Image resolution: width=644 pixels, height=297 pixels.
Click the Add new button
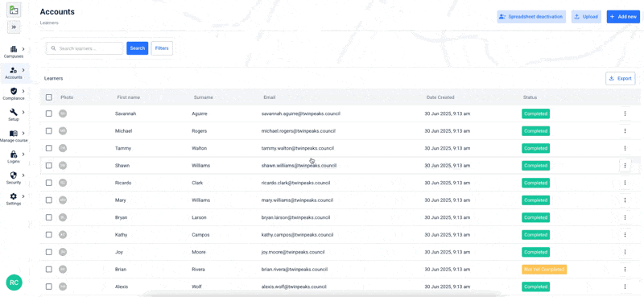(623, 17)
